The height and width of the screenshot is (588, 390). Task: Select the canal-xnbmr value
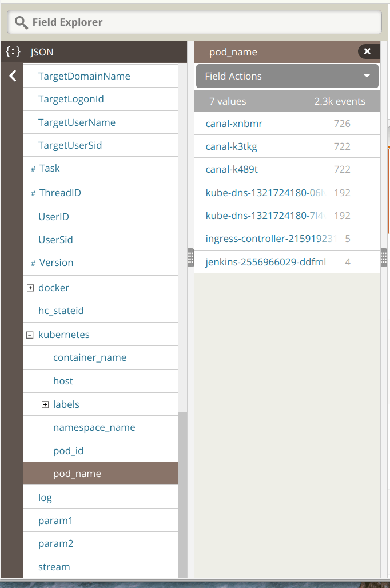[x=234, y=124]
